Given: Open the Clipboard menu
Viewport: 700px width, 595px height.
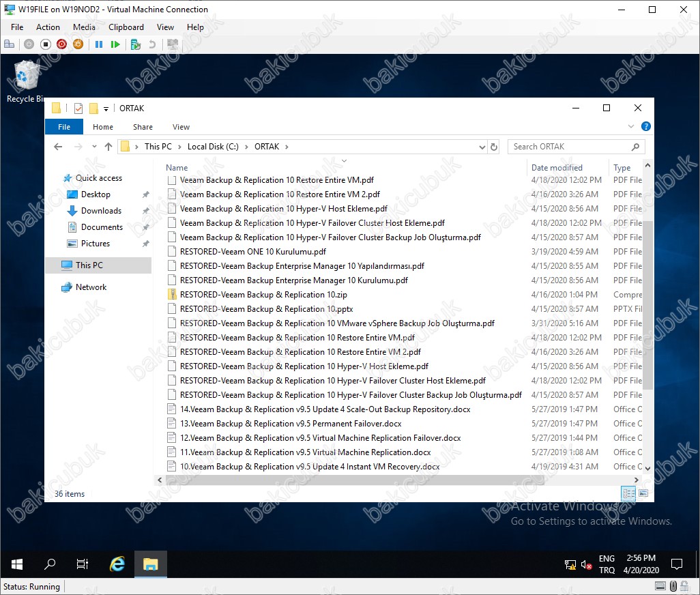Looking at the screenshot, I should (126, 27).
